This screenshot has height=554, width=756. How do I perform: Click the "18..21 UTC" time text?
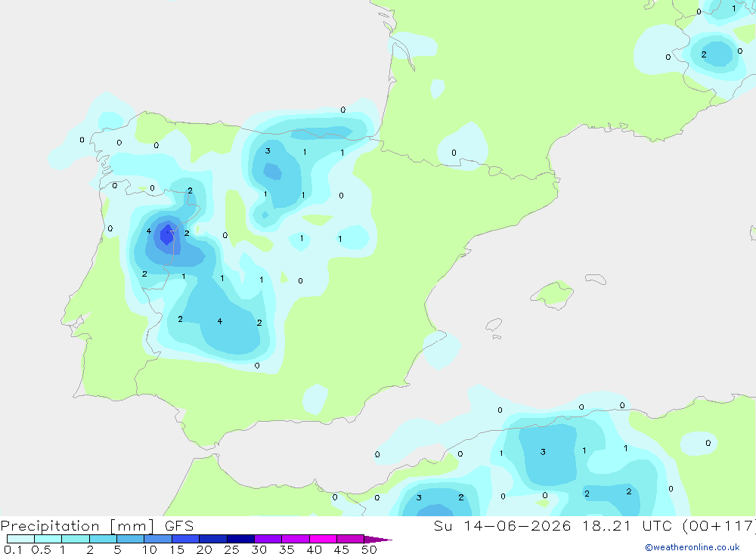pyautogui.click(x=627, y=525)
